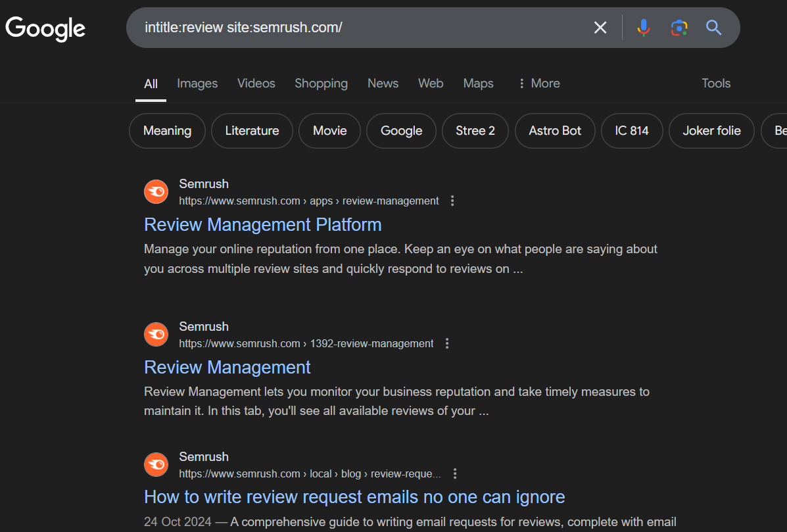Open options menu for local blog result
This screenshot has height=532, width=787.
pos(455,473)
